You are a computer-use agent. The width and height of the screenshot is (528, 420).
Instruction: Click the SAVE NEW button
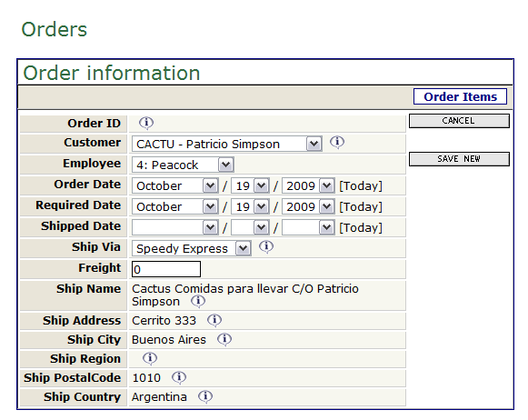tap(459, 159)
